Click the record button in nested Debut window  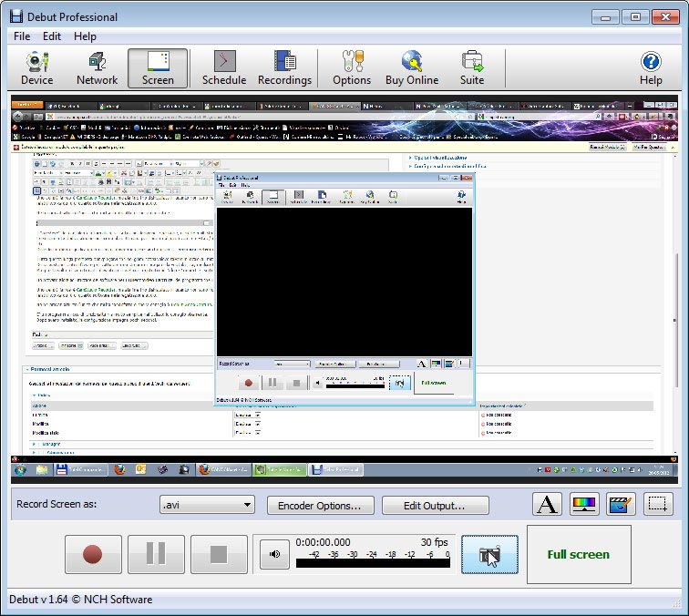point(248,383)
